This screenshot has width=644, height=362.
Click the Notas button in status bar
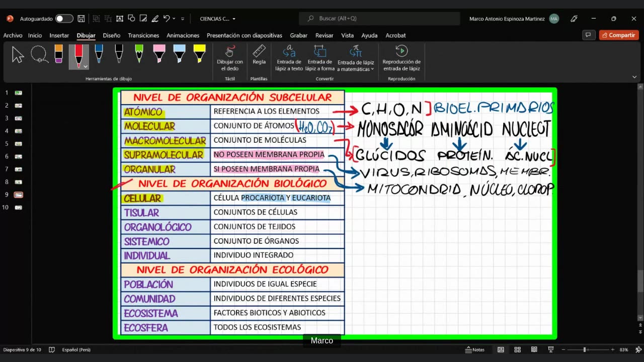[x=475, y=349]
